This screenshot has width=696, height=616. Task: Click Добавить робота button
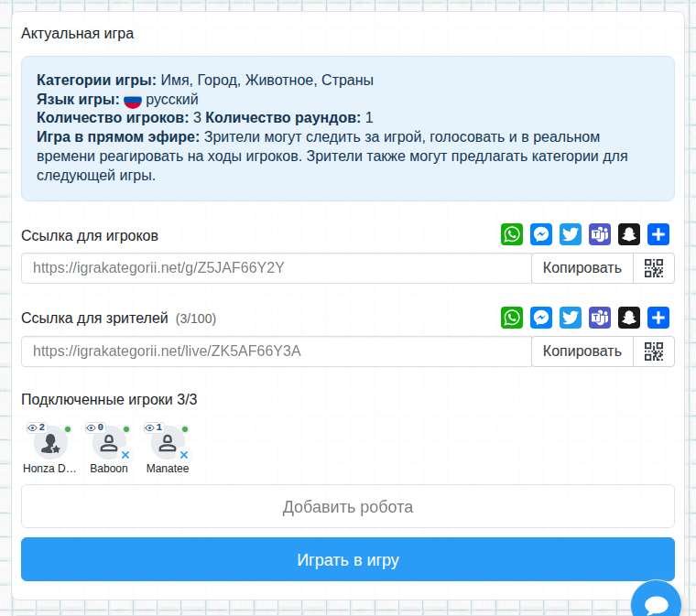348,506
